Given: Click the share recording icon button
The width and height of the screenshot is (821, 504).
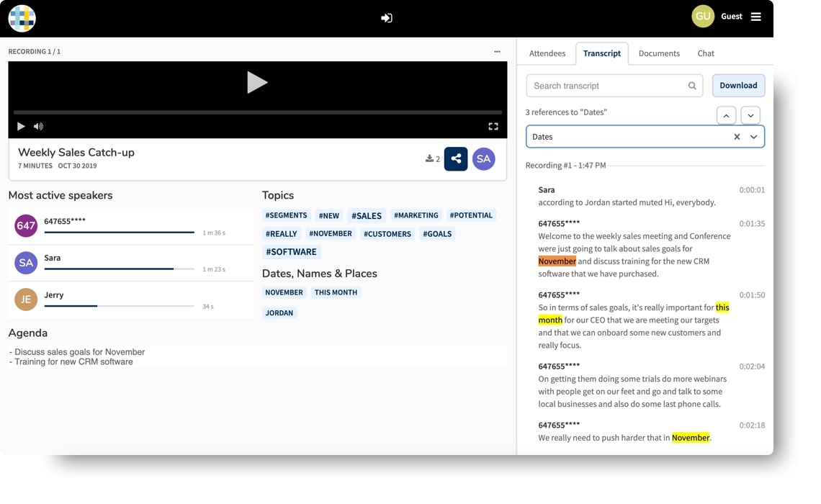Looking at the screenshot, I should click(x=456, y=158).
